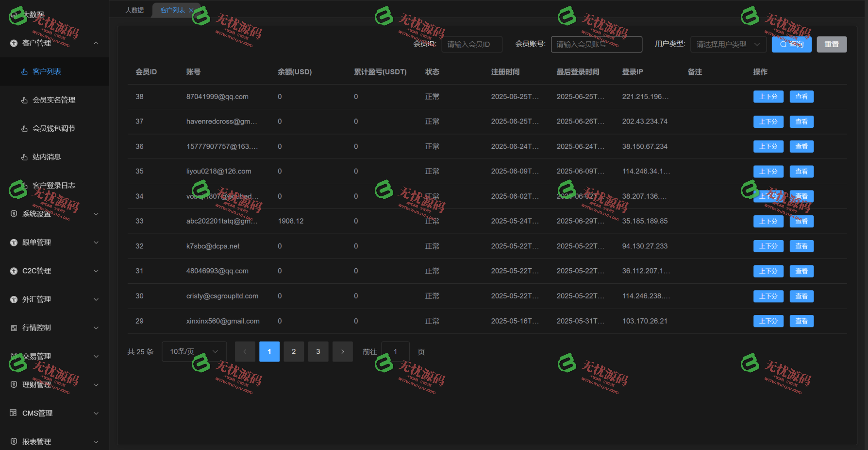The image size is (868, 450).
Task: Click the 会员实名管理 thumb icon
Action: 24,100
